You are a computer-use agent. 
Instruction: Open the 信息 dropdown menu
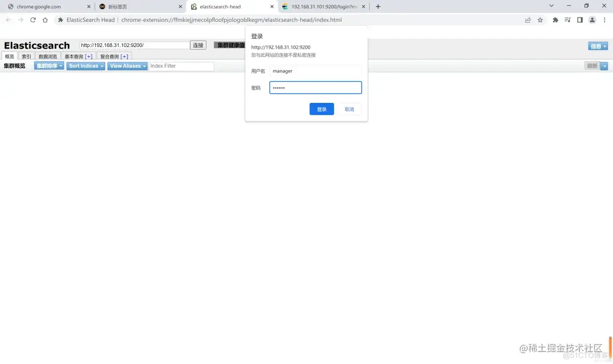(x=598, y=46)
